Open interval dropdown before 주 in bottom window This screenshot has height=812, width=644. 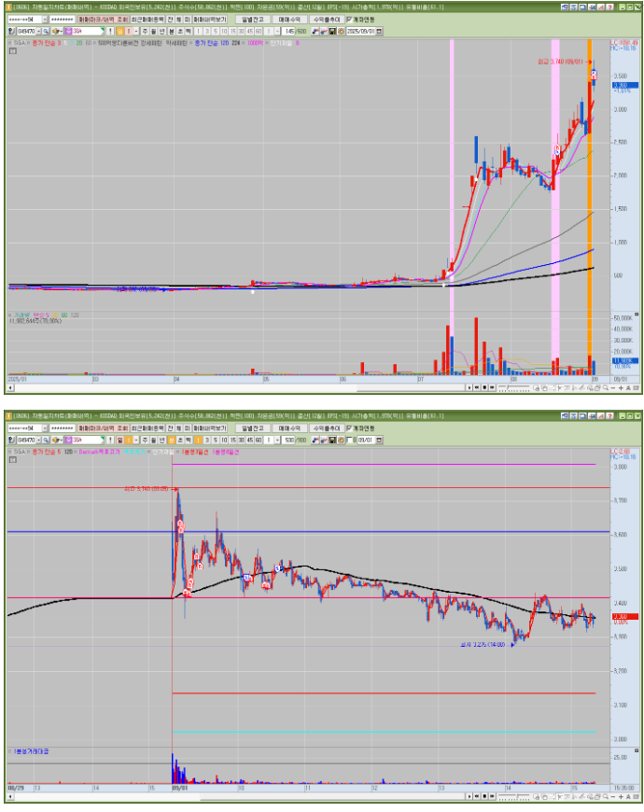(136, 441)
